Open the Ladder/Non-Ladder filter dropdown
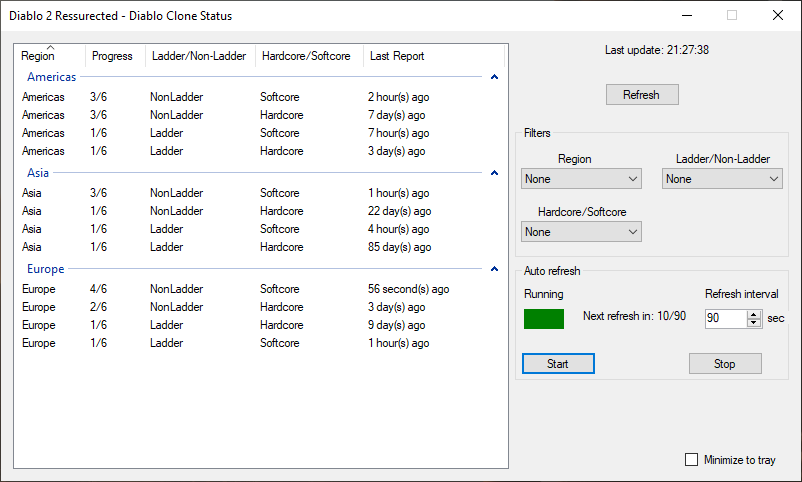Viewport: 802px width, 482px height. click(x=721, y=179)
